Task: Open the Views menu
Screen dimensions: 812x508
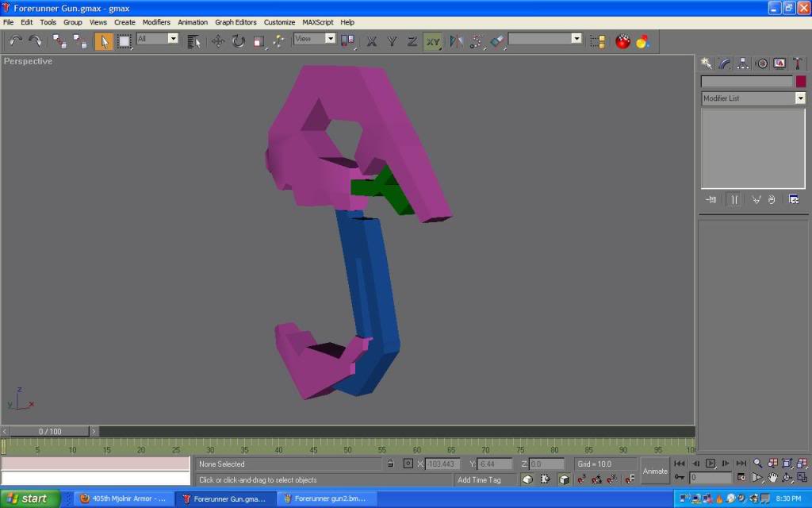Action: [98, 22]
